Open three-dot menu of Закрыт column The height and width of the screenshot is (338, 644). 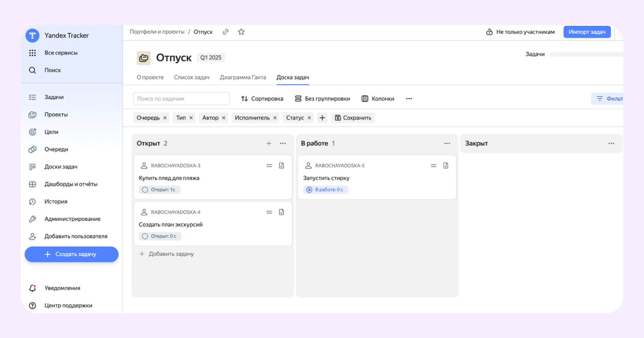[611, 143]
